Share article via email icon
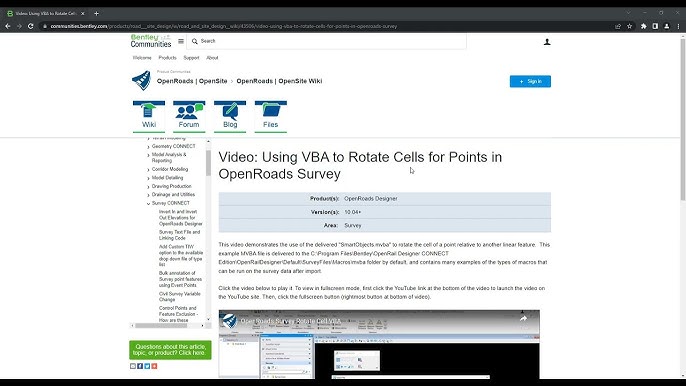This screenshot has width=686, height=386. pyautogui.click(x=133, y=366)
